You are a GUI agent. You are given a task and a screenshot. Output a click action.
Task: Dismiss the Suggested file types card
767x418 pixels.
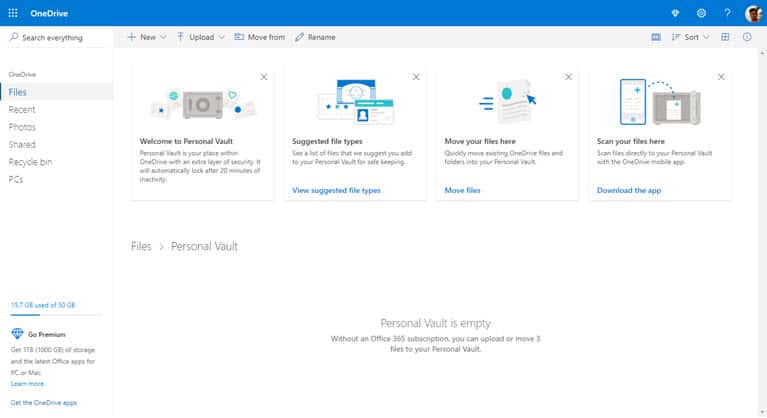click(x=416, y=77)
